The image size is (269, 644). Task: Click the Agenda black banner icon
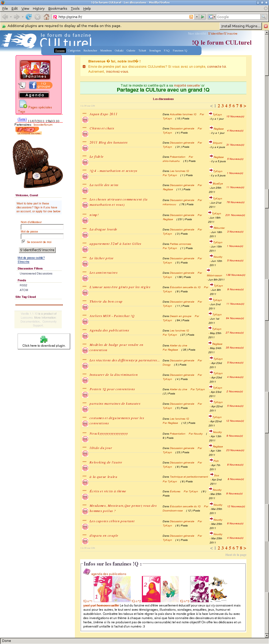point(34,95)
